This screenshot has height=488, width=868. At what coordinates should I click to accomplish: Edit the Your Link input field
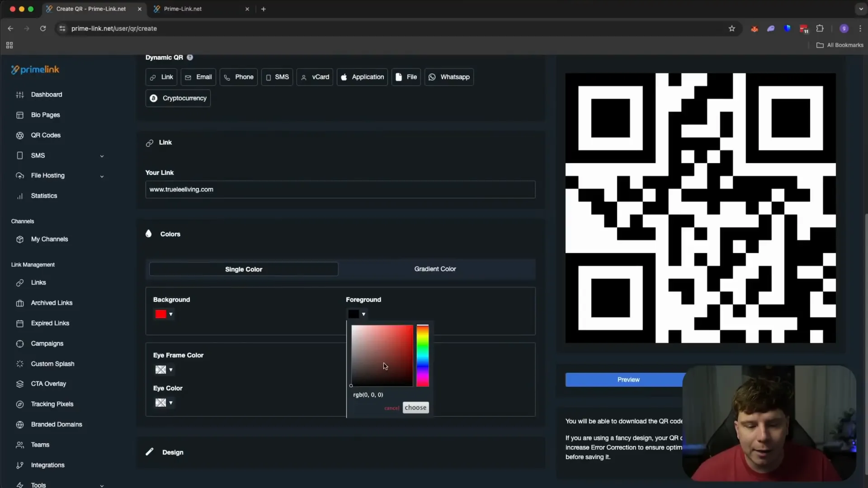340,189
